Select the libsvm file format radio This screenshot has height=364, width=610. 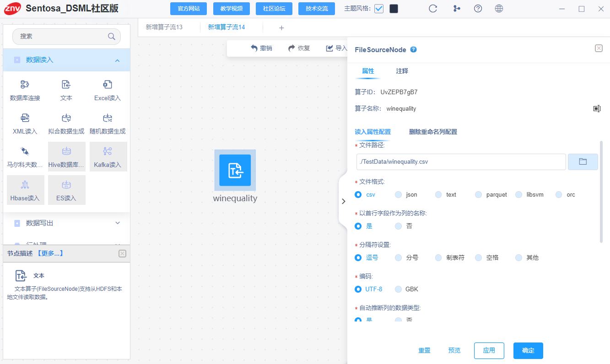coord(518,194)
